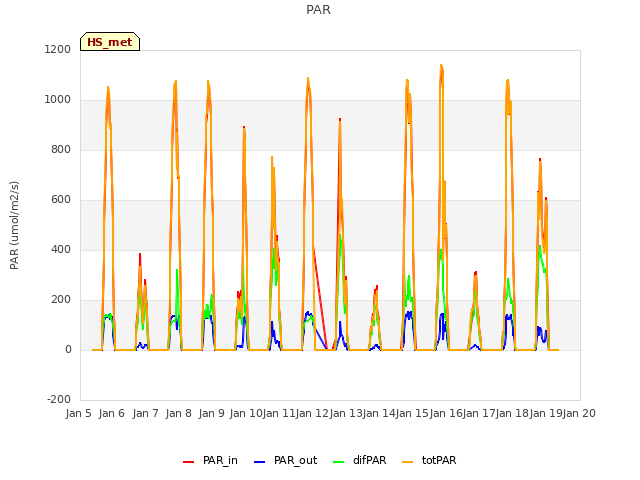640x480 pixels.
Task: Click the 200 y-axis label
Action: (x=61, y=300)
